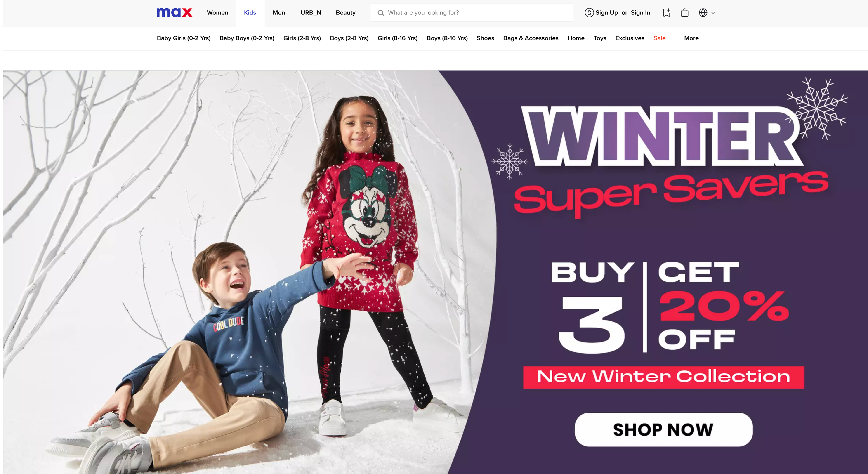The width and height of the screenshot is (868, 474).
Task: Open the wishlist bookmark icon
Action: point(667,13)
